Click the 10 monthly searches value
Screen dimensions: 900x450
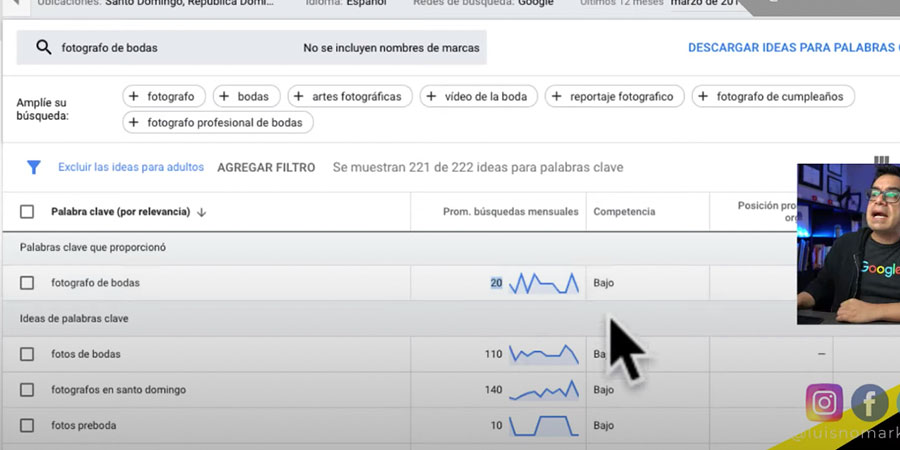click(x=496, y=425)
